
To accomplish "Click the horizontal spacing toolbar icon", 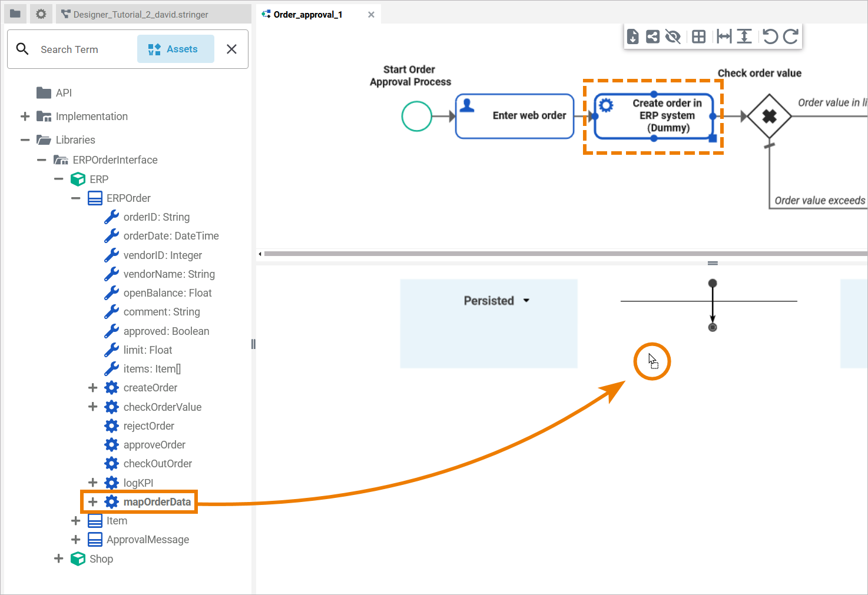I will click(724, 36).
